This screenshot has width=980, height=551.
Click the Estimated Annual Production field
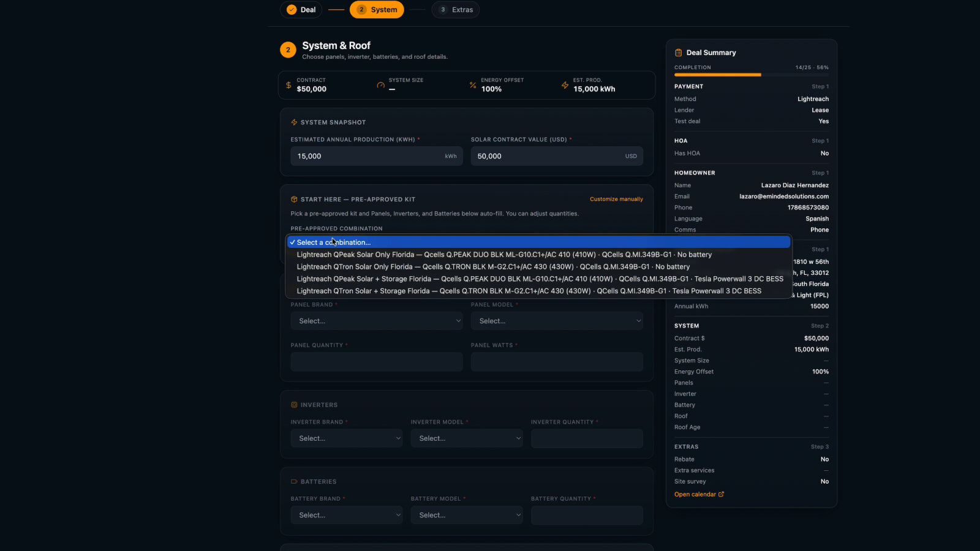[377, 156]
